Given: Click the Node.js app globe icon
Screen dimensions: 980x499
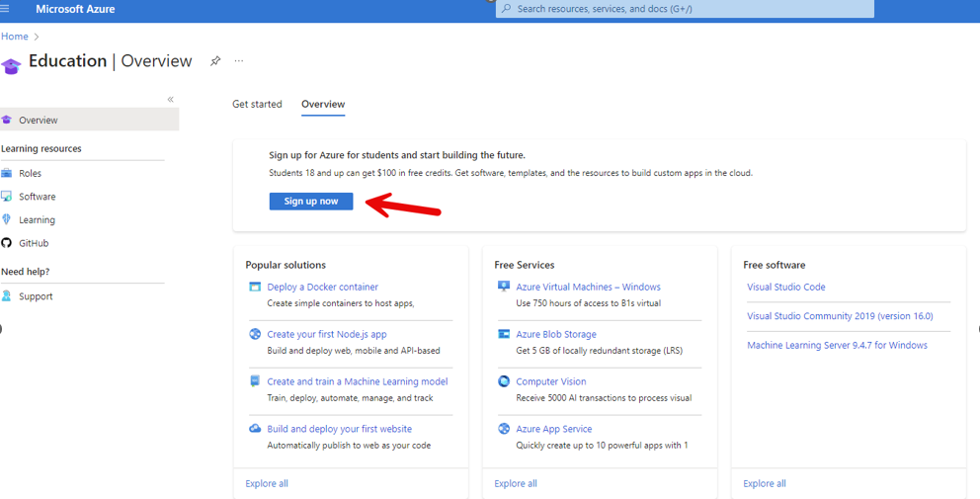Looking at the screenshot, I should pos(255,334).
